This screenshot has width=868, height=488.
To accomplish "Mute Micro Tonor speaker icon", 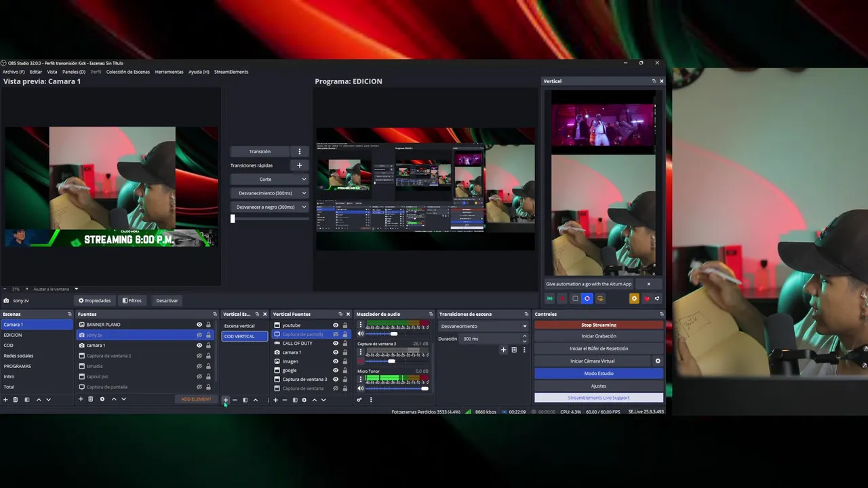I will point(361,388).
